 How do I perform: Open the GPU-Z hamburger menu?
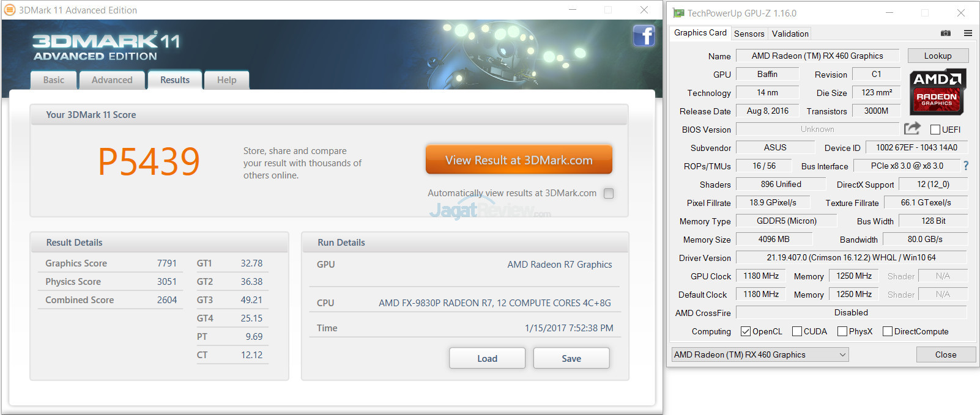[x=968, y=33]
